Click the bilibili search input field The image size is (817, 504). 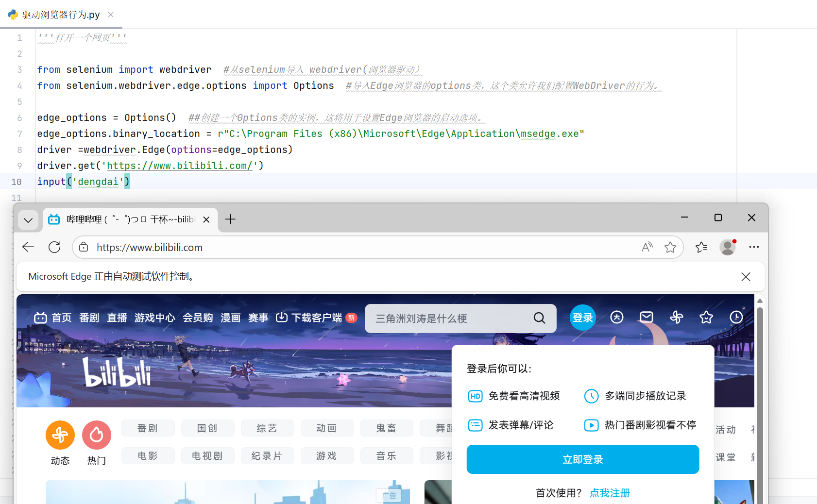pyautogui.click(x=447, y=319)
